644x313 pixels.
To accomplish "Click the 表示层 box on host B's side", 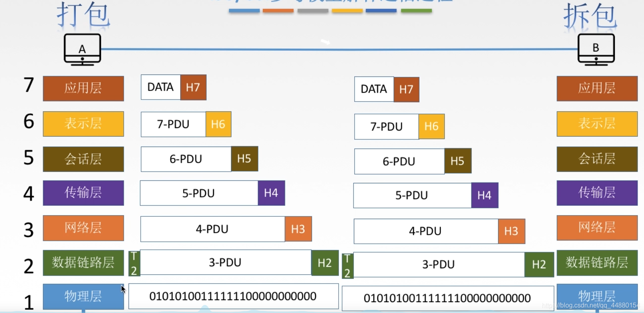I will [597, 124].
